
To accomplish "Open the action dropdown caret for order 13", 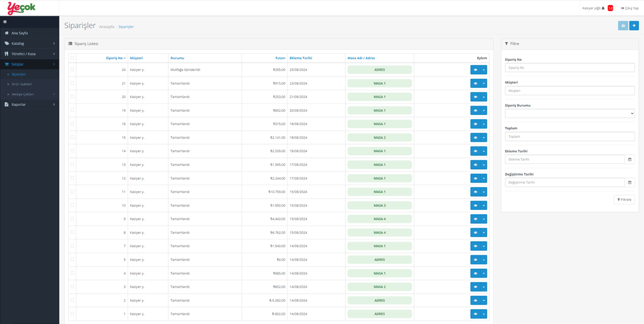I will pyautogui.click(x=484, y=165).
